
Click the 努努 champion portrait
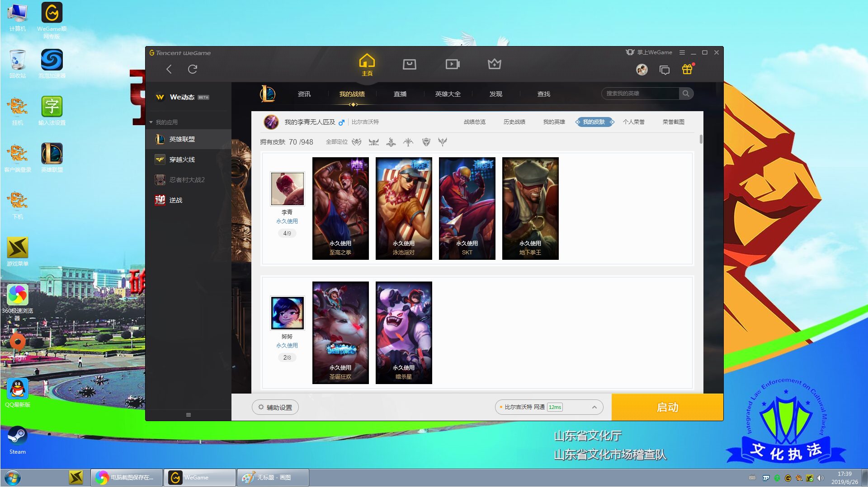(x=288, y=313)
